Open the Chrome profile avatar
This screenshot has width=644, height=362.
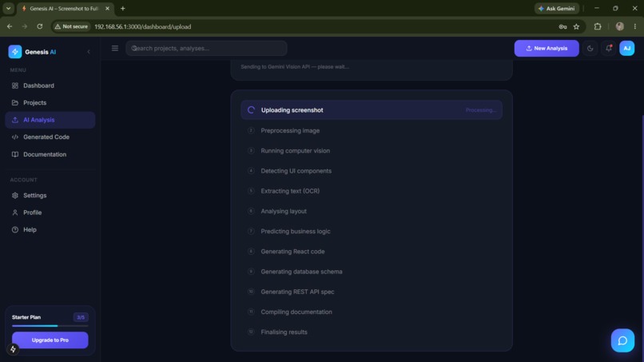(x=620, y=26)
